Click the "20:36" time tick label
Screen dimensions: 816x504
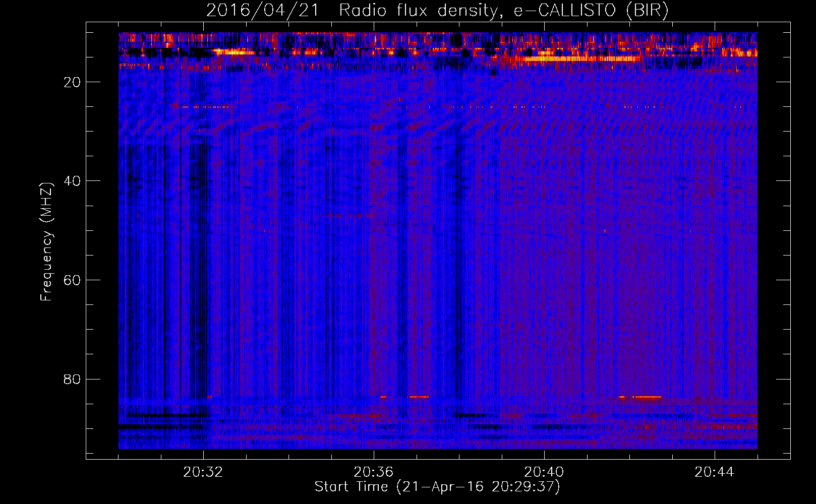click(x=374, y=472)
